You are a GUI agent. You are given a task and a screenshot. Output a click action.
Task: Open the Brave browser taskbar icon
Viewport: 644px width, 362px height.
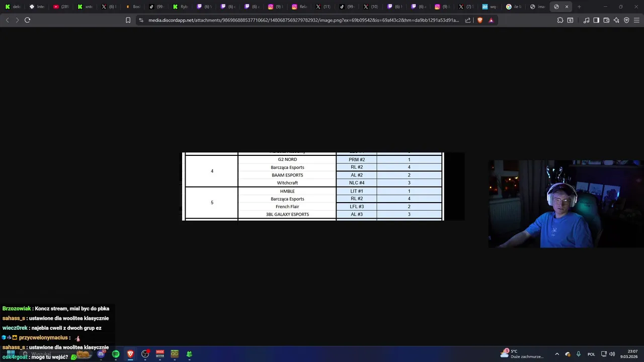click(x=130, y=354)
